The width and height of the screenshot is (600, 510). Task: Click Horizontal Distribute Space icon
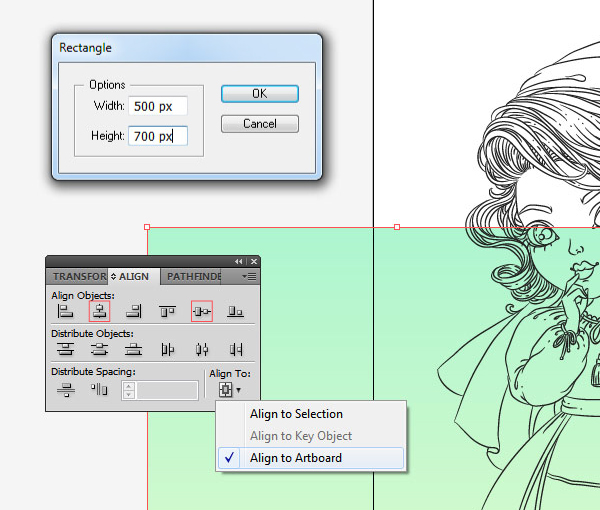(99, 390)
